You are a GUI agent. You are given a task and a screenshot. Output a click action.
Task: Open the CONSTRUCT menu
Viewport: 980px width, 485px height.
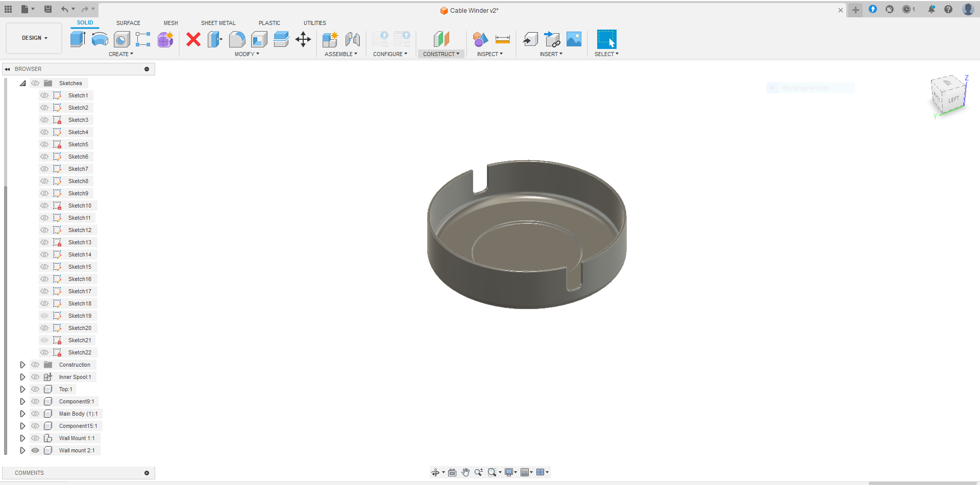[441, 54]
